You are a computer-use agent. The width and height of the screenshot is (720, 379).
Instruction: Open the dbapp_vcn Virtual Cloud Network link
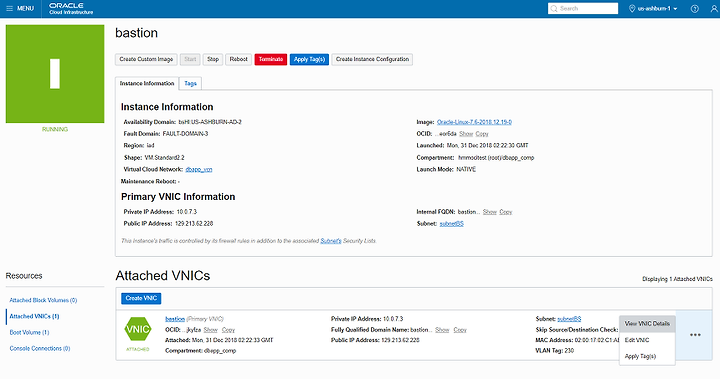[199, 169]
